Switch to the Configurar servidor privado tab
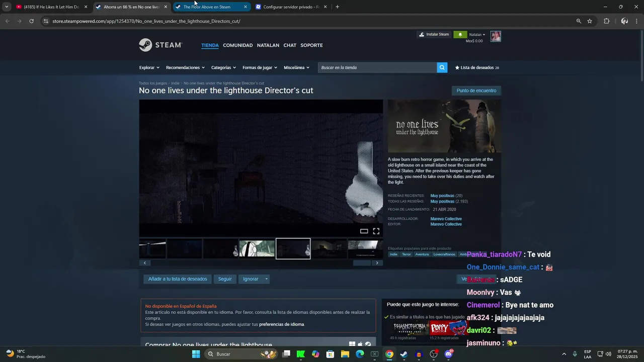Screen dimensions: 644x362 click(x=291, y=7)
